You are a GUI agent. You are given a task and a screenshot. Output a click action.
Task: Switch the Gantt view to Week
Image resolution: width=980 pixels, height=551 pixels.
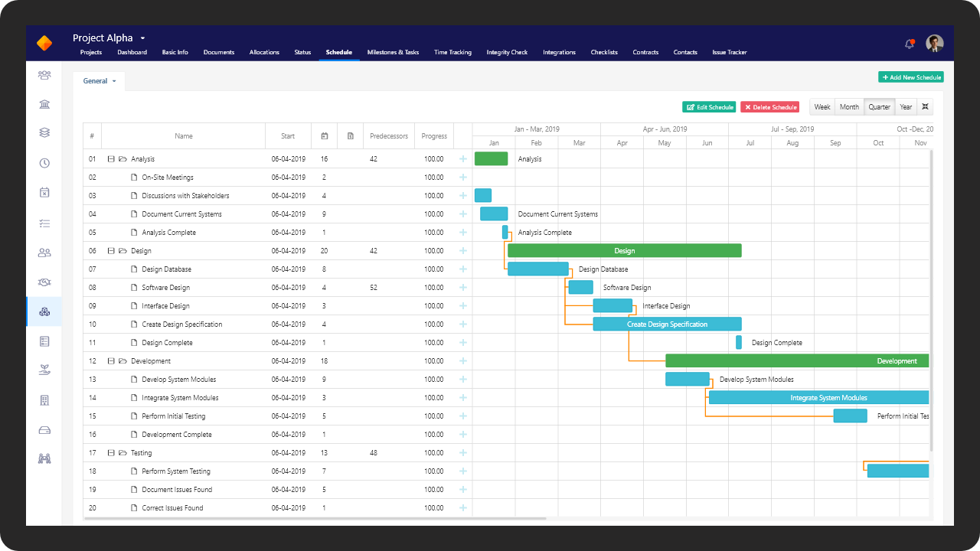click(x=822, y=106)
